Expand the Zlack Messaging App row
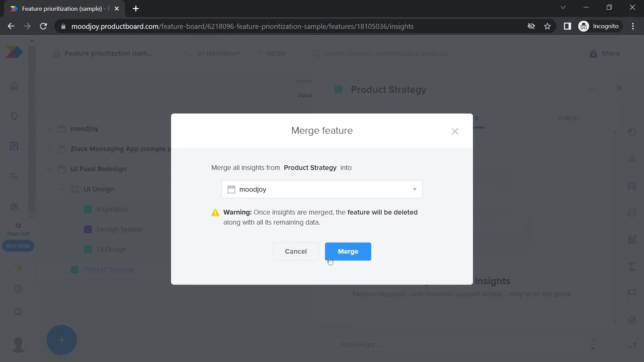This screenshot has height=362, width=644. click(x=49, y=149)
